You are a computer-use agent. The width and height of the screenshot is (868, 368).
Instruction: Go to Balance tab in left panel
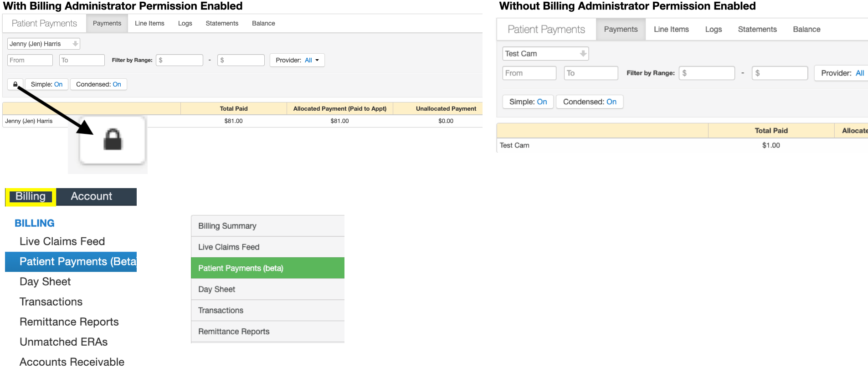click(x=263, y=23)
